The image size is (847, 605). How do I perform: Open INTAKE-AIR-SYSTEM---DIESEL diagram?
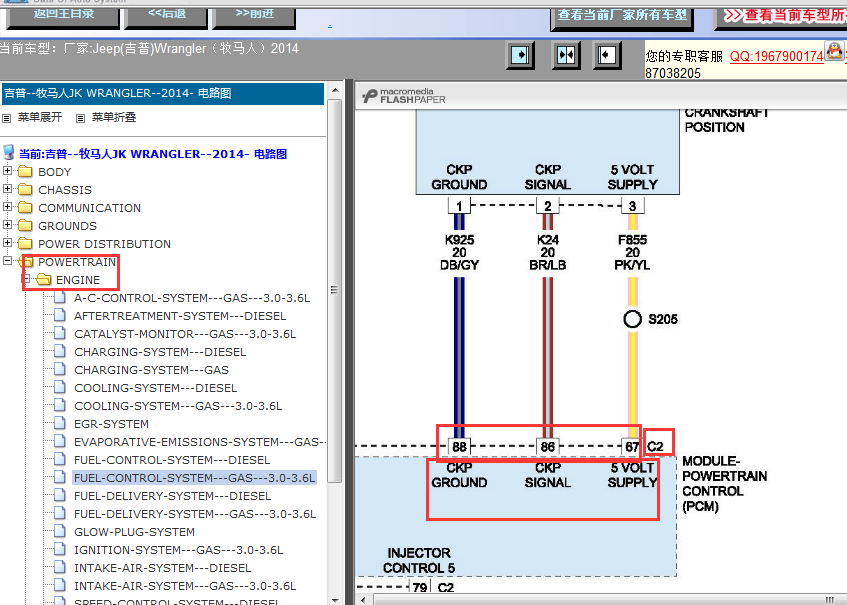(x=163, y=568)
